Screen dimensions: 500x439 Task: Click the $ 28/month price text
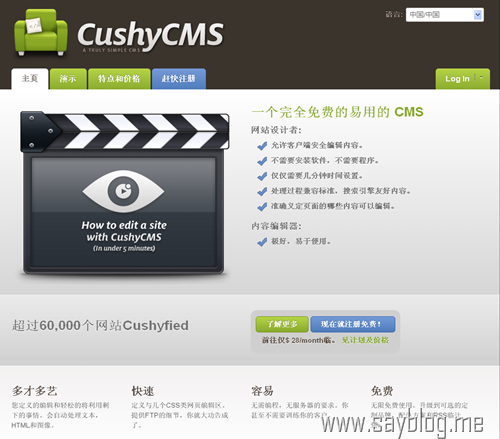[304, 340]
